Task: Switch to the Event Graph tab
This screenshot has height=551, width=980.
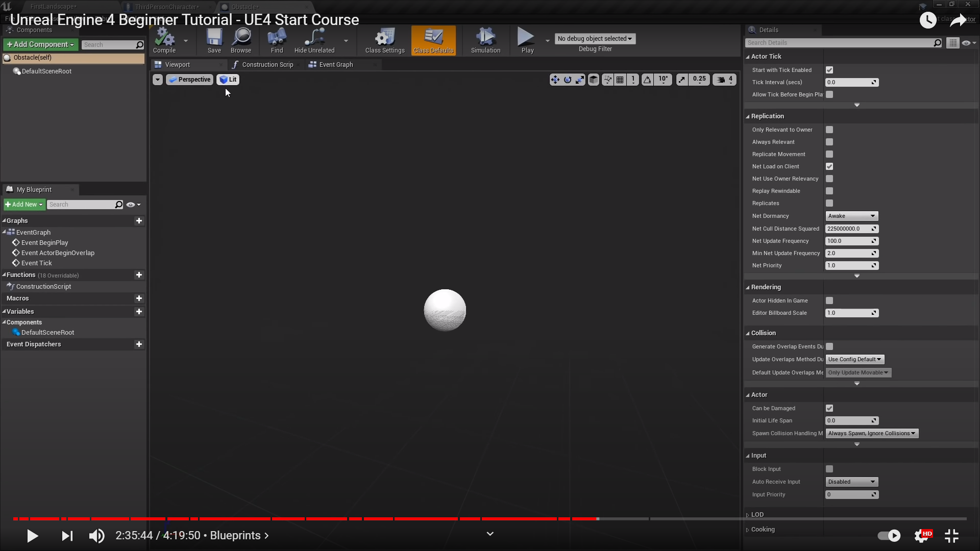Action: coord(335,65)
